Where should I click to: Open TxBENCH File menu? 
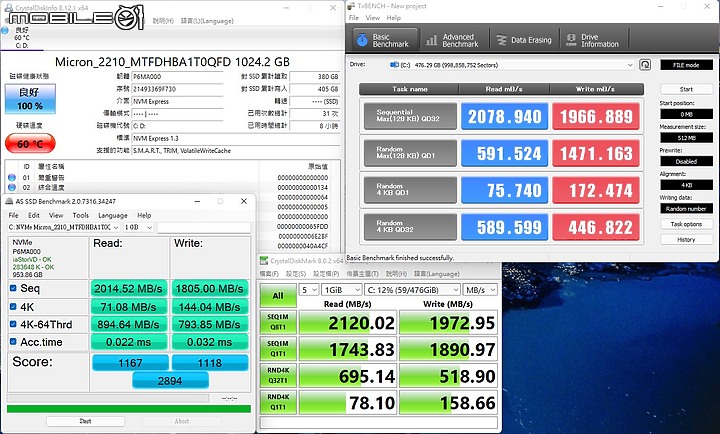click(353, 18)
